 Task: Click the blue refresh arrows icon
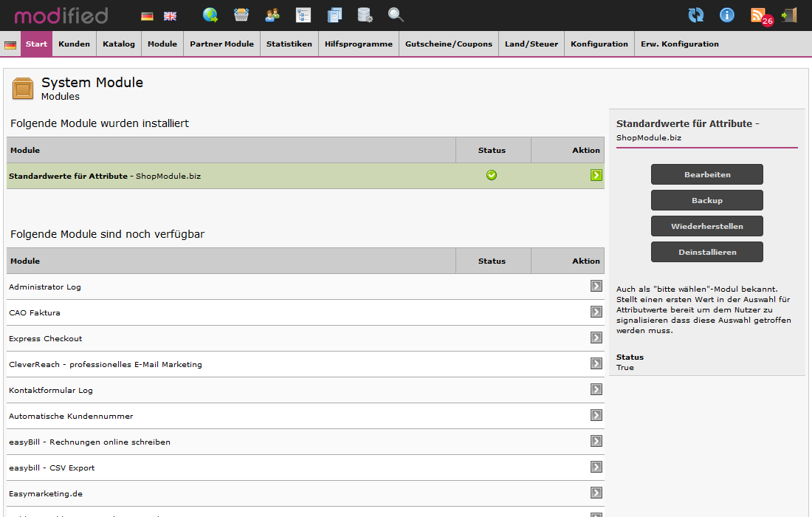[695, 15]
